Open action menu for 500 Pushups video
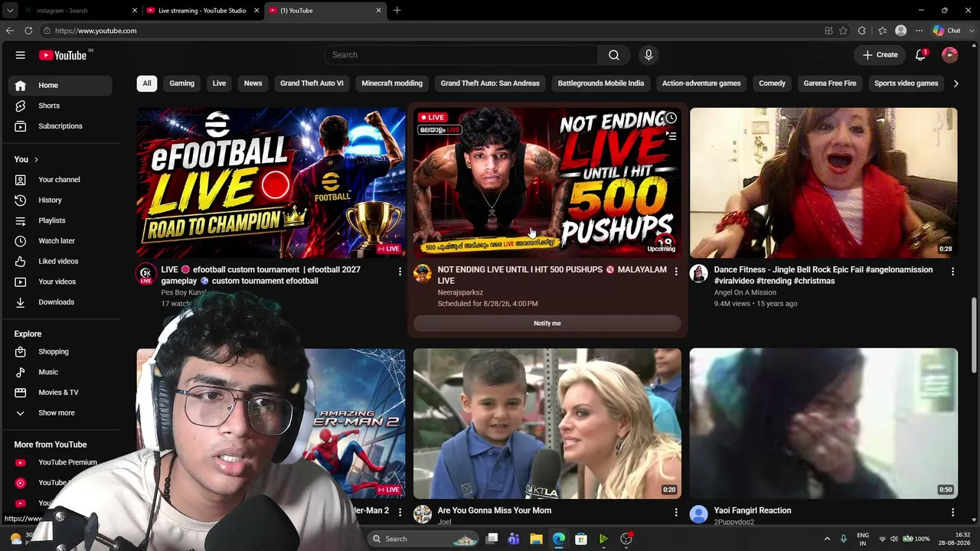Viewport: 980px width, 551px height. tap(676, 272)
